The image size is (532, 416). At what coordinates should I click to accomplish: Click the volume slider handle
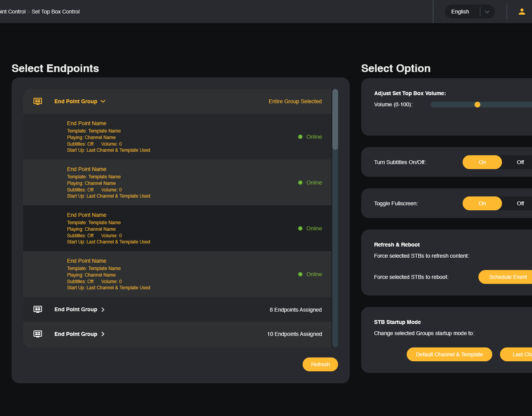477,104
